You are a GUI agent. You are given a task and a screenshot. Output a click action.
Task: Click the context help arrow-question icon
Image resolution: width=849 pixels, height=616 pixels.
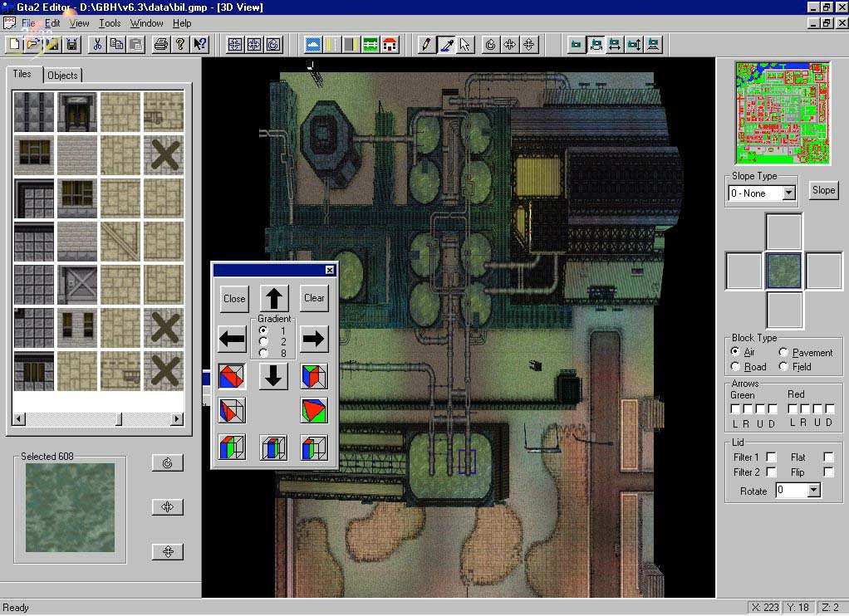point(200,44)
